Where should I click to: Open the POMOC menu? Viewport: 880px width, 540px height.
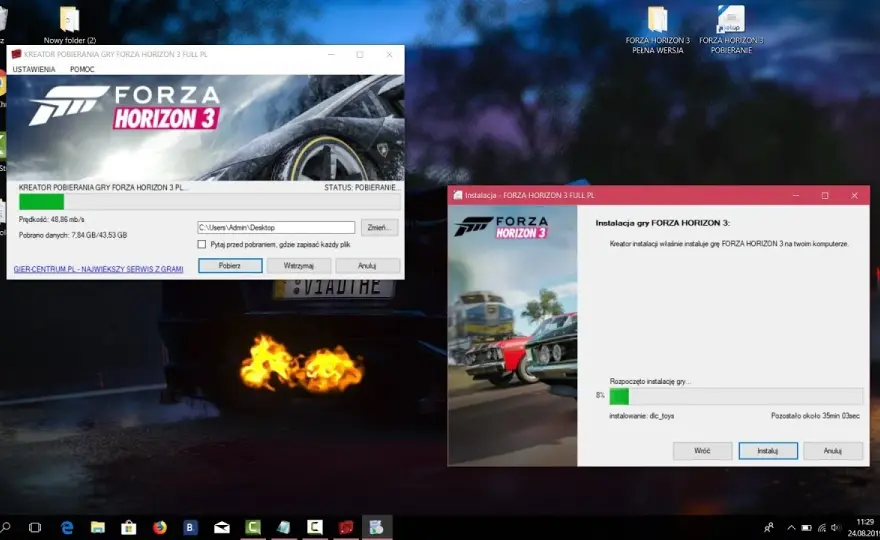pos(82,69)
